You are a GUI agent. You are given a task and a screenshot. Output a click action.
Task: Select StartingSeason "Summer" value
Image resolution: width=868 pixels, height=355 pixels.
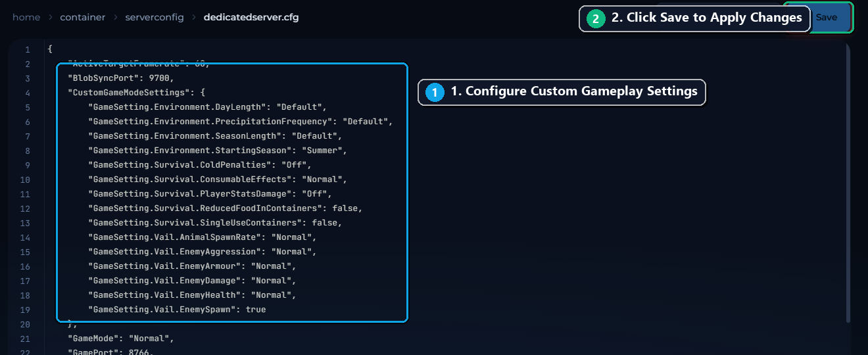322,151
